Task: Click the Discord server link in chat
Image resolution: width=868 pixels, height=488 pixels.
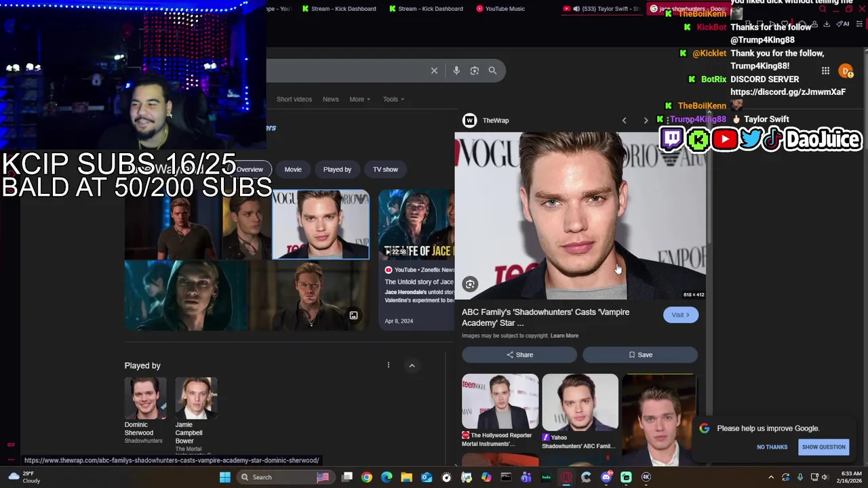Action: point(788,92)
